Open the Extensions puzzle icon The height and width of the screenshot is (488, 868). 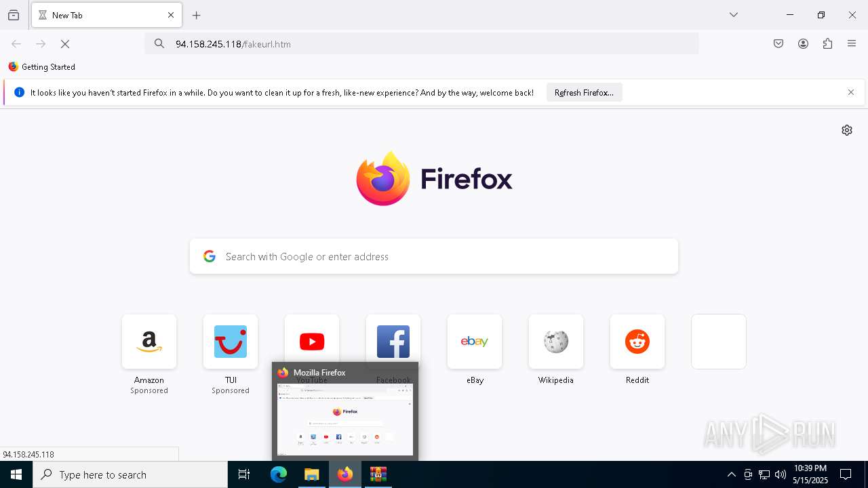(827, 44)
